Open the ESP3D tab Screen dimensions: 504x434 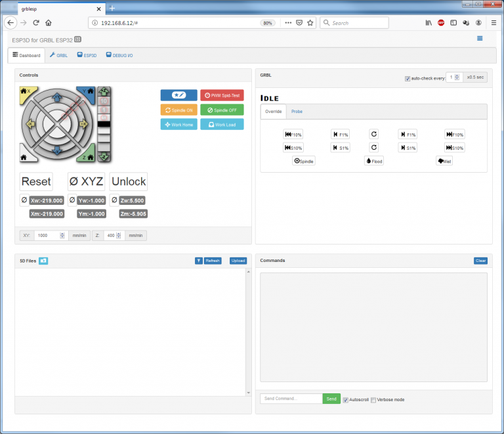(87, 55)
